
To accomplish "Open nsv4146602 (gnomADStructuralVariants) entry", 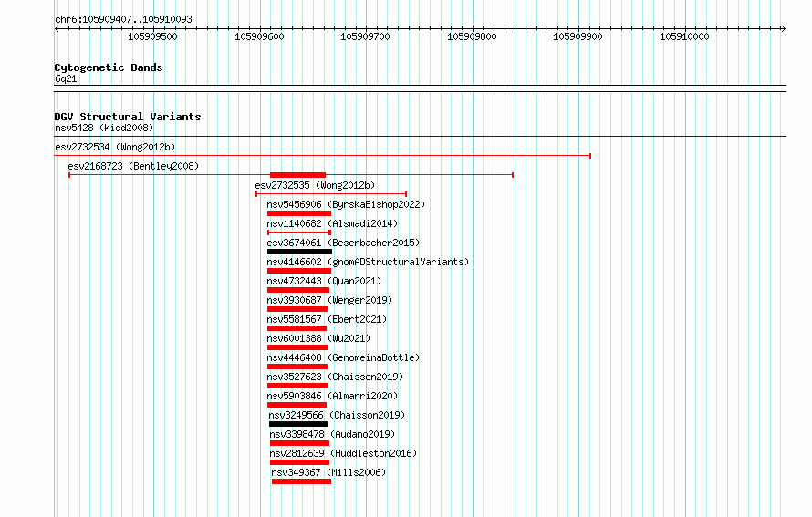I will coord(368,262).
